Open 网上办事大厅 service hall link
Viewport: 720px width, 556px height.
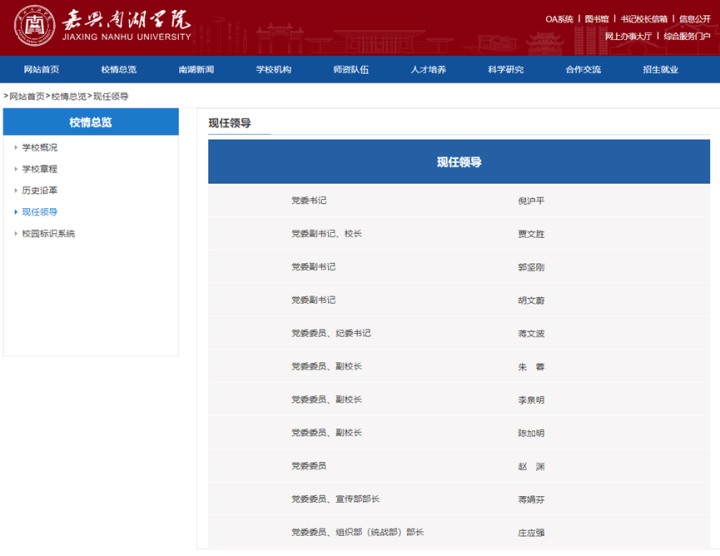(x=628, y=35)
